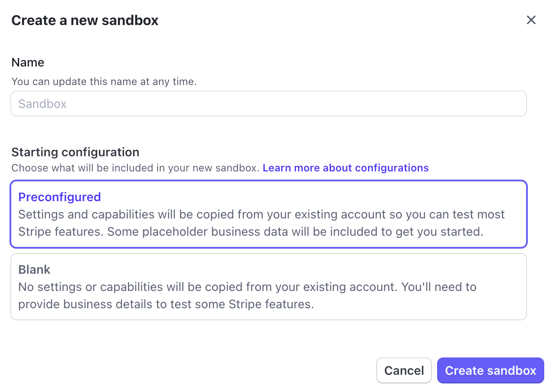Image resolution: width=552 pixels, height=392 pixels.
Task: Click the Preconfigured title text
Action: (59, 197)
